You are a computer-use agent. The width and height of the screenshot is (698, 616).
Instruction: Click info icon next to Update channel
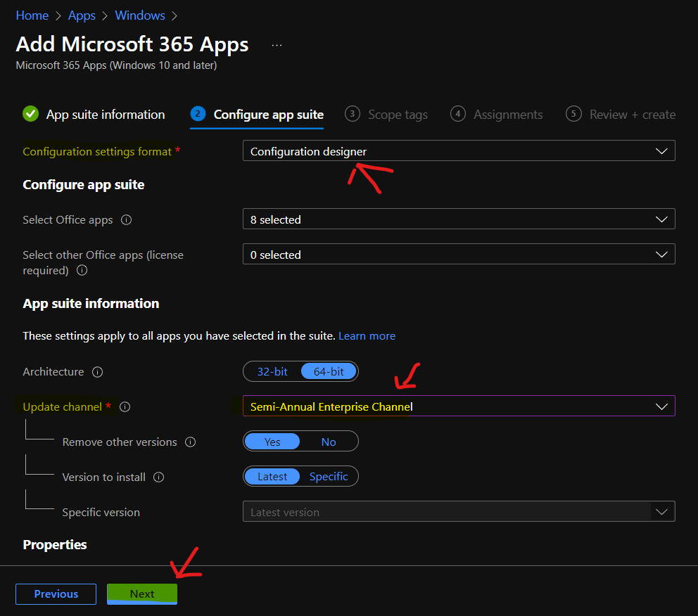pyautogui.click(x=125, y=407)
